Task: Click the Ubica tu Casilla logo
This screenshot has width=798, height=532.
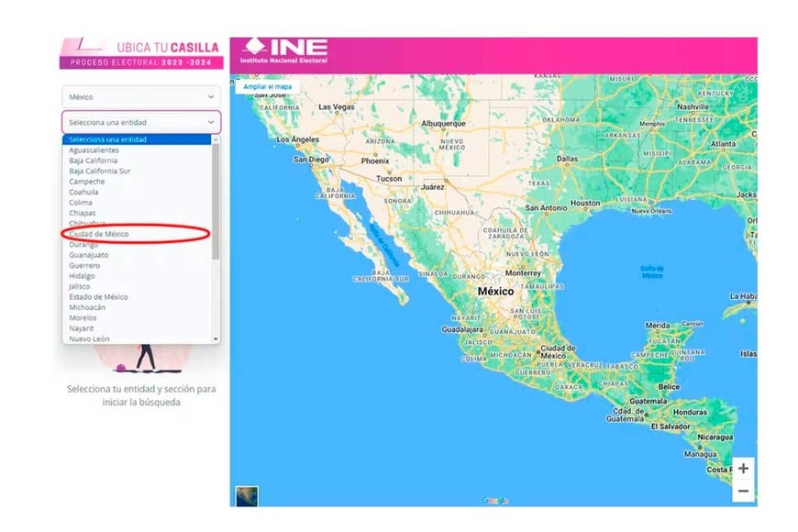Action: pos(140,53)
